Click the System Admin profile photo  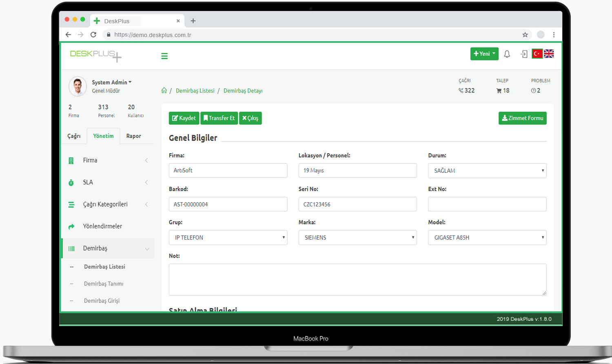point(78,86)
